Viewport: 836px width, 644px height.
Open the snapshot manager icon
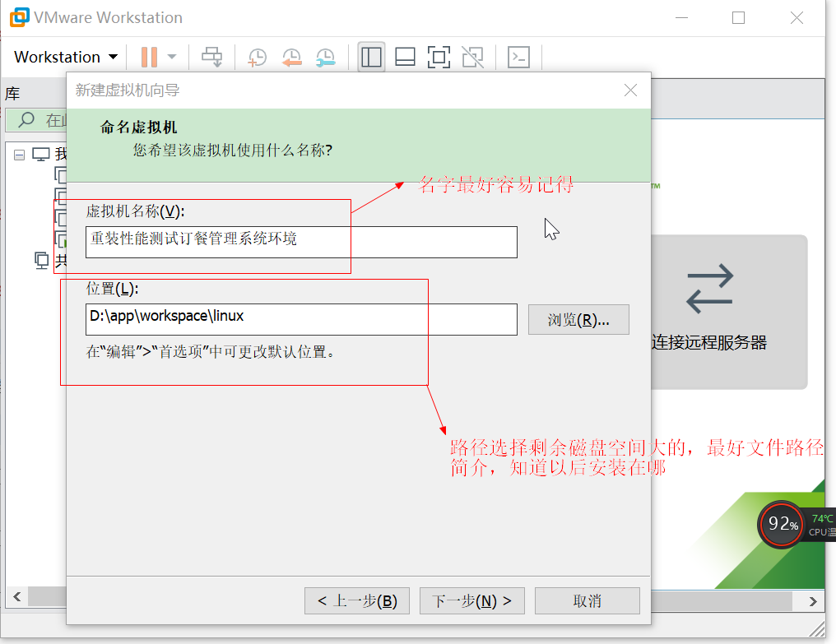coord(325,57)
